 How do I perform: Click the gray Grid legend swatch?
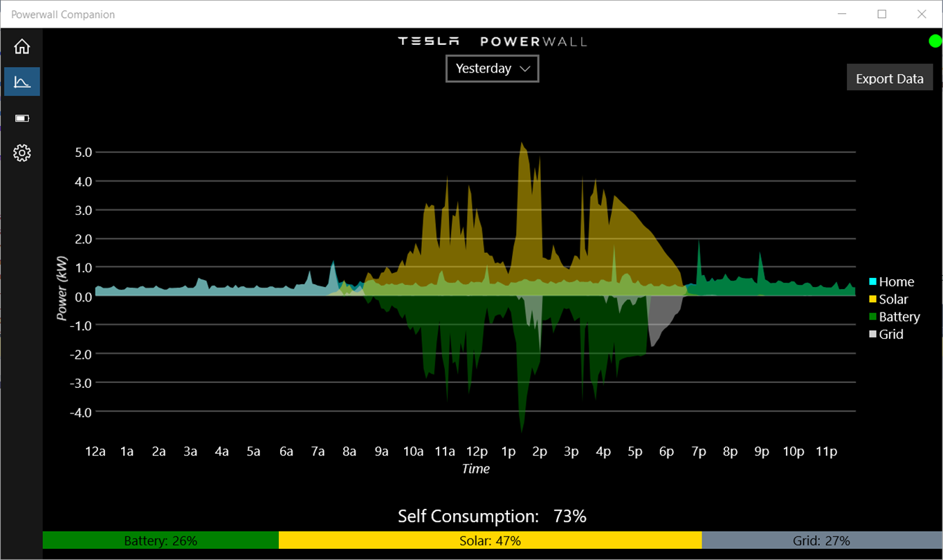[x=873, y=335]
